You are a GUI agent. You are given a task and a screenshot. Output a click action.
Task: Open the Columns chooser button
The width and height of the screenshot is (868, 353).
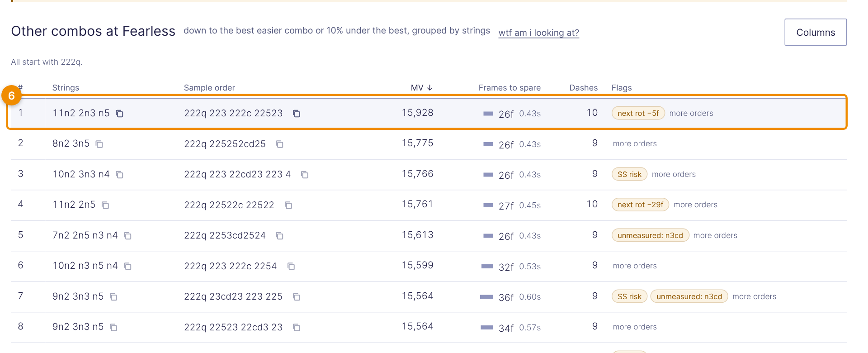click(x=816, y=32)
